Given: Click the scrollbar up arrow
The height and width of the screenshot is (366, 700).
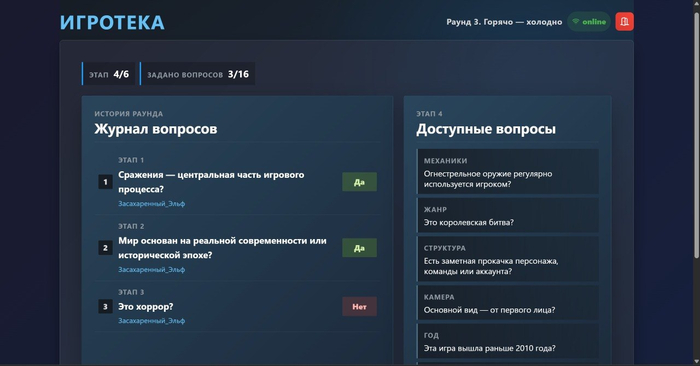Looking at the screenshot, I should click(x=696, y=4).
